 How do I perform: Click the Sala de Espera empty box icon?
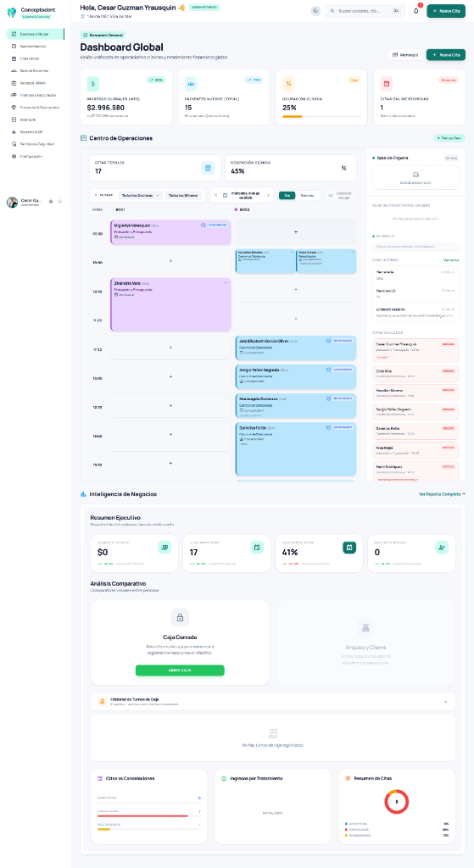tap(415, 175)
